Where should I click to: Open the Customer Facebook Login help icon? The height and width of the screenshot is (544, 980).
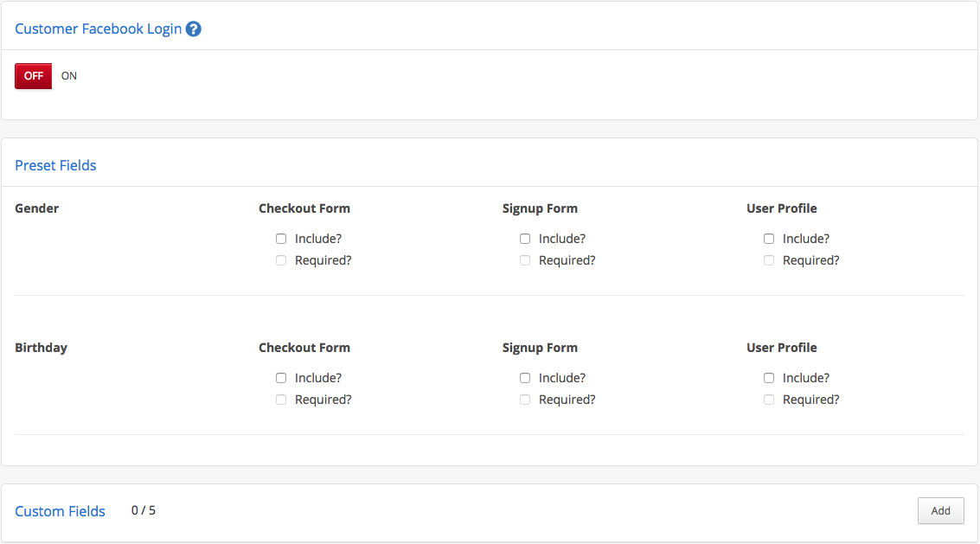tap(194, 29)
